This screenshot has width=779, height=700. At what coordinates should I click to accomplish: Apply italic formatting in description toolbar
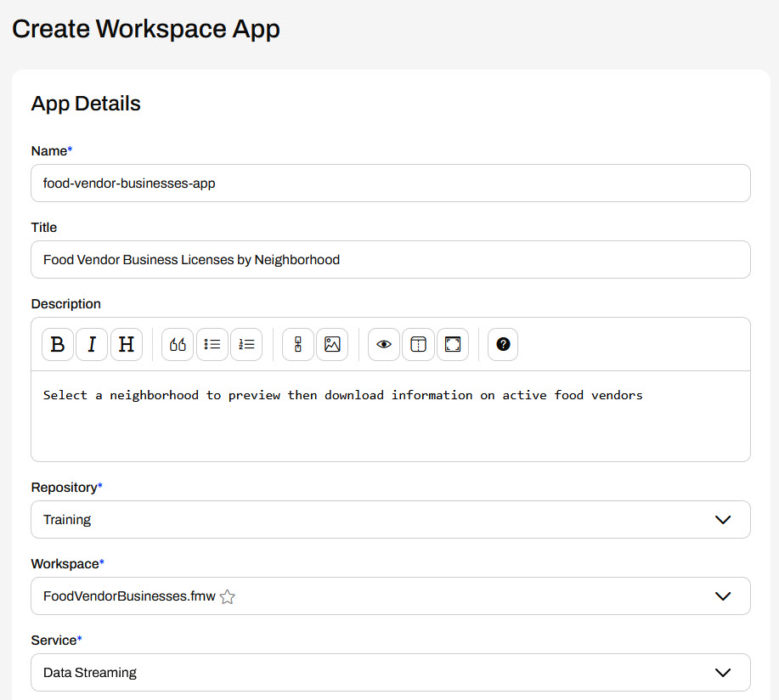click(x=92, y=344)
